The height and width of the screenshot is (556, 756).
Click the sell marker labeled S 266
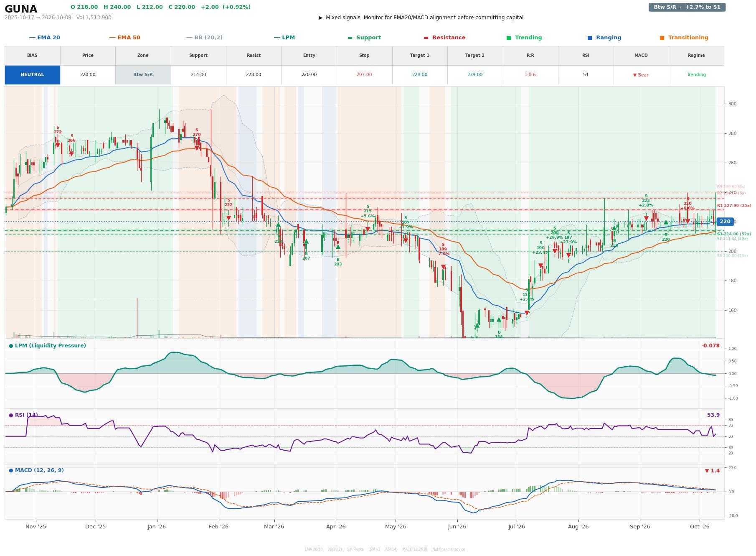click(x=71, y=154)
